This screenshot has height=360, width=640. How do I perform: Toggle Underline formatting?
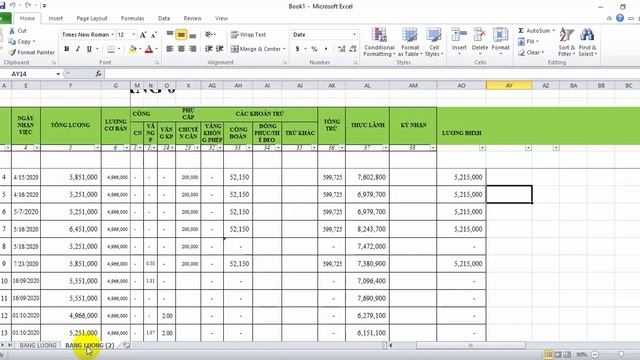tap(89, 49)
